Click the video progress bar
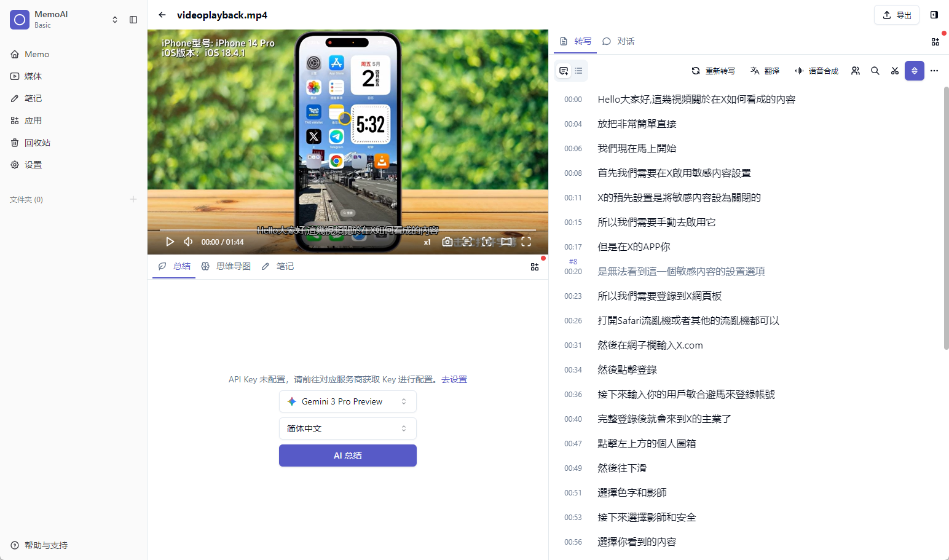 point(347,229)
